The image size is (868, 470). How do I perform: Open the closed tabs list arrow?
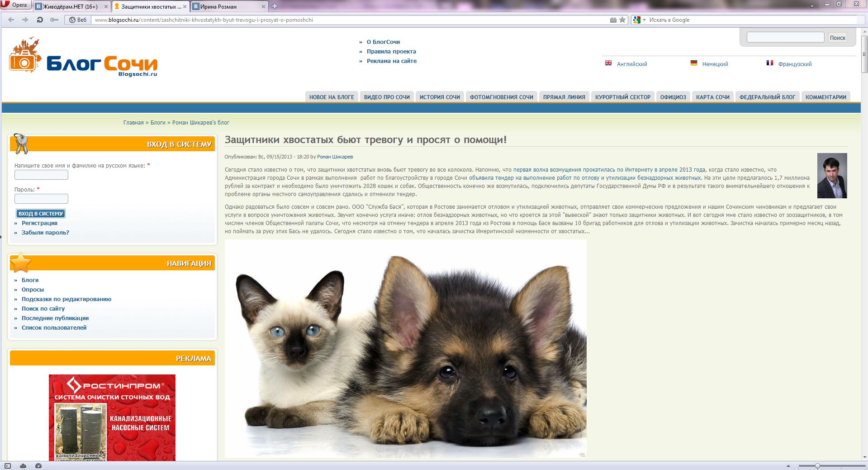click(x=812, y=6)
